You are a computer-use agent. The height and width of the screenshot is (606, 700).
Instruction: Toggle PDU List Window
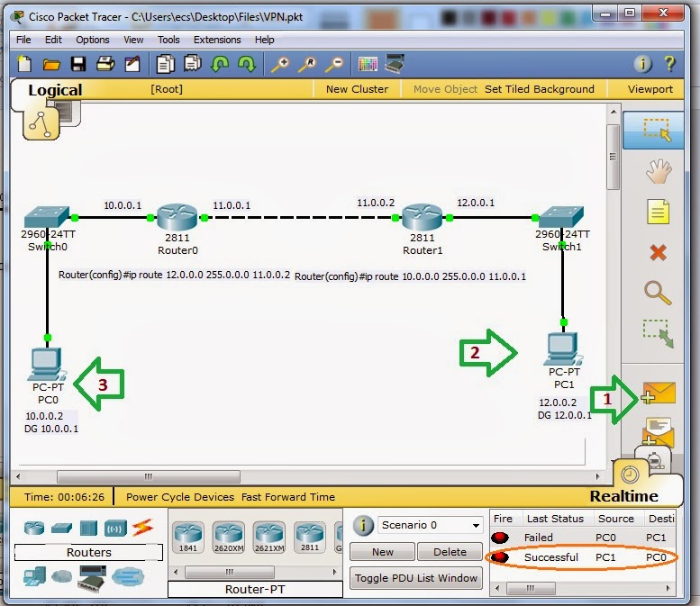[x=415, y=578]
